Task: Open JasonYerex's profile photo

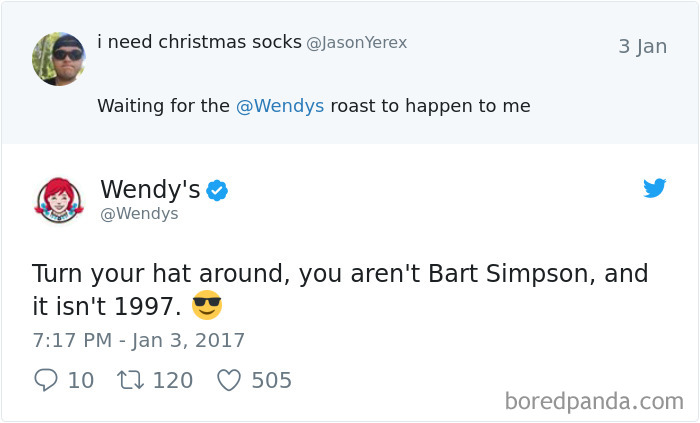Action: [x=58, y=59]
